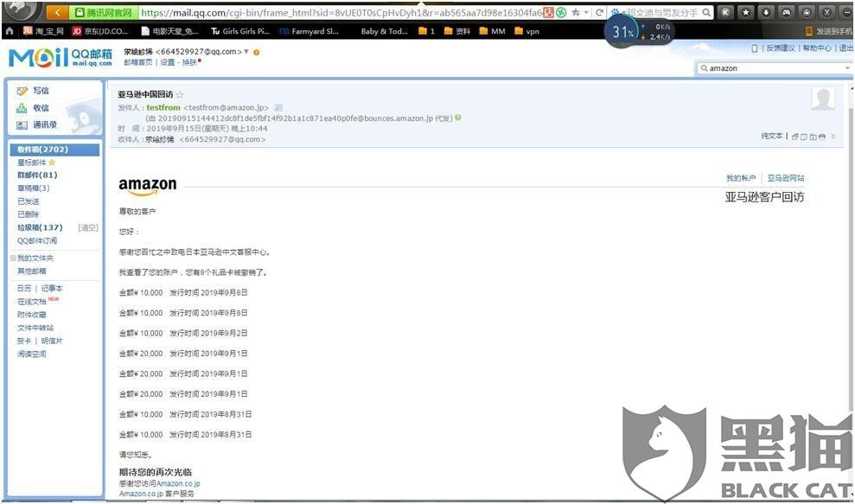Open the 资料 bookmark folder
This screenshot has width=855, height=504.
[457, 32]
